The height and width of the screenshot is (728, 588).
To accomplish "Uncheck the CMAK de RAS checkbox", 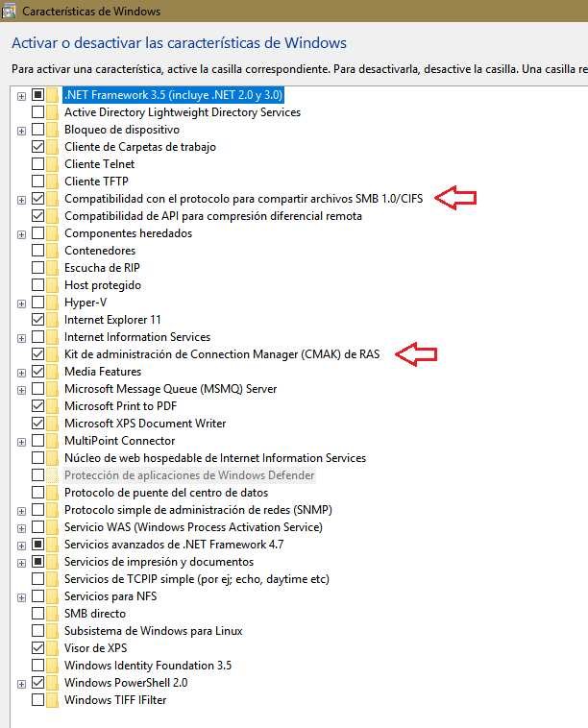I will [x=38, y=354].
